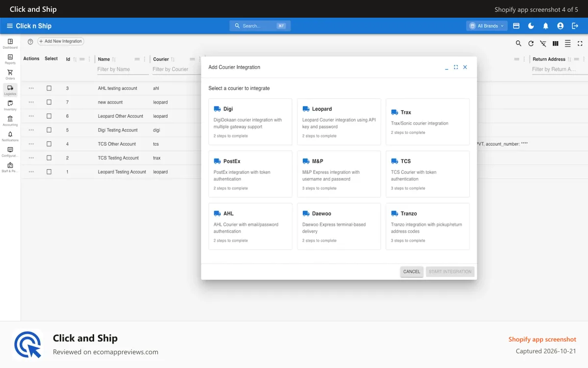The image size is (588, 368).
Task: Check the TCS Other Account row
Action: (49, 144)
